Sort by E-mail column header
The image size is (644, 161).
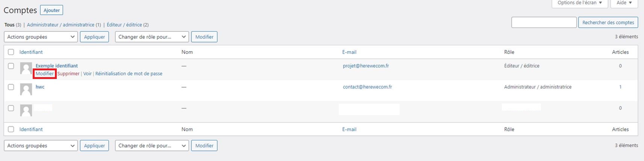pyautogui.click(x=349, y=52)
